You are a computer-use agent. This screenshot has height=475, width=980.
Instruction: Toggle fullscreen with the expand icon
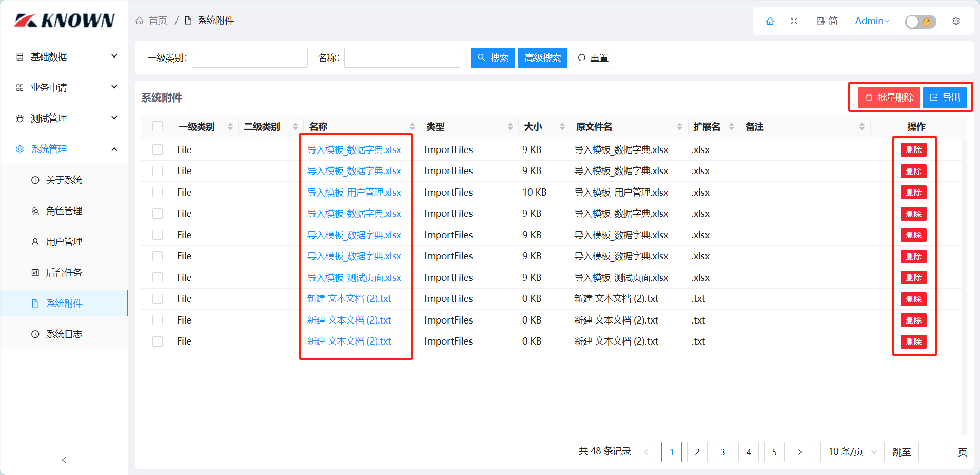click(794, 21)
